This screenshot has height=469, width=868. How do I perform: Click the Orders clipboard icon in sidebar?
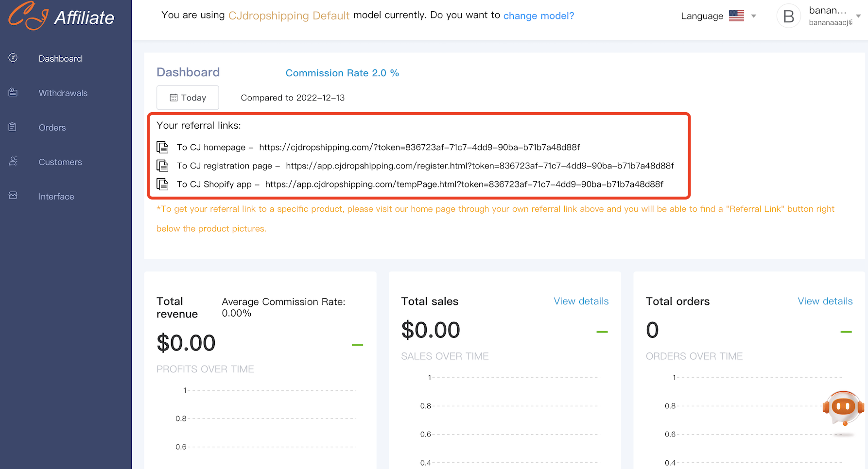pyautogui.click(x=13, y=127)
